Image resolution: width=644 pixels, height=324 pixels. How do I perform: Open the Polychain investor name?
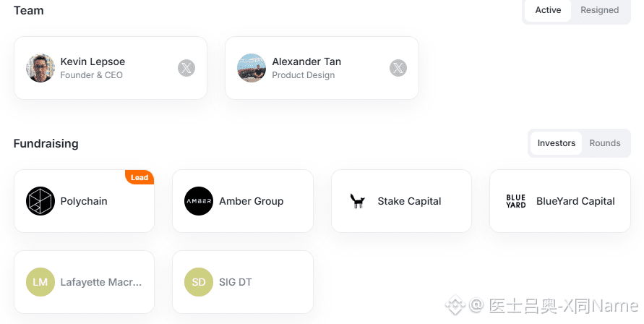84,201
